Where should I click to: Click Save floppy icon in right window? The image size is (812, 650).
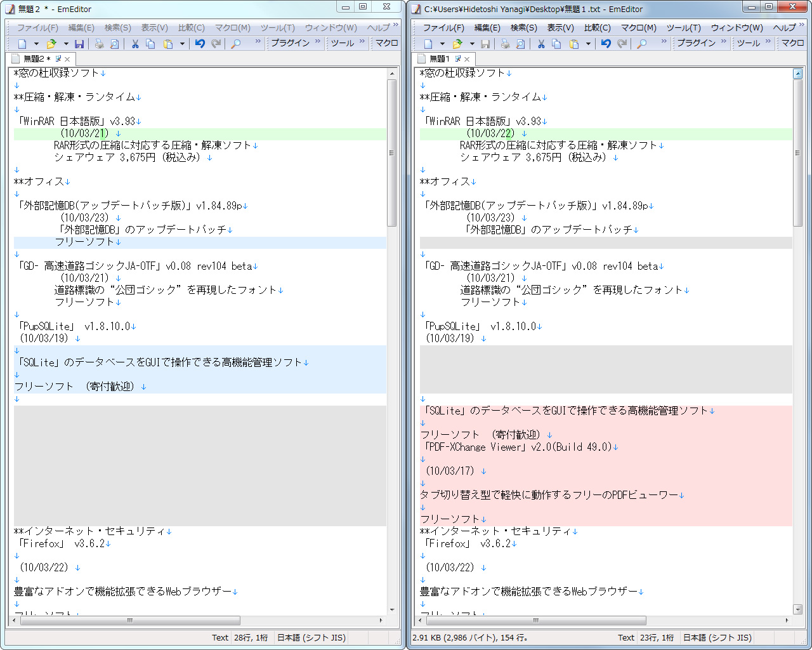click(485, 44)
